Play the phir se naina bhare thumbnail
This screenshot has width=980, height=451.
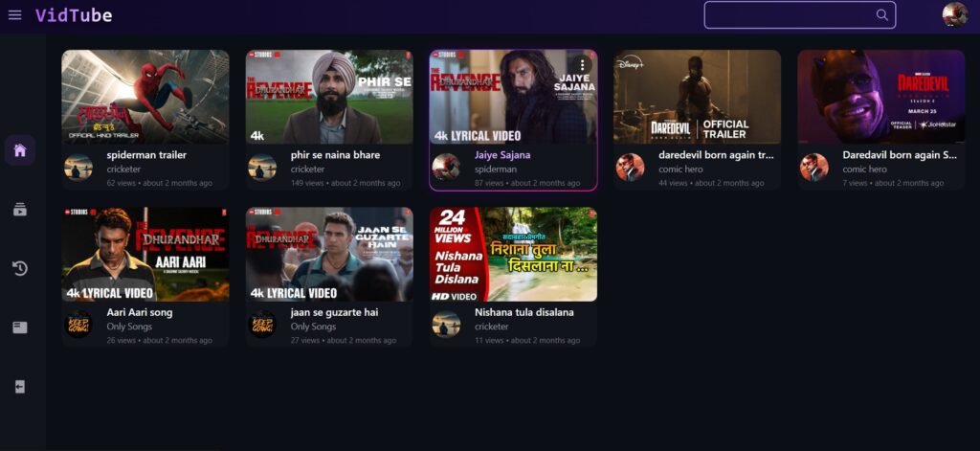pyautogui.click(x=329, y=97)
